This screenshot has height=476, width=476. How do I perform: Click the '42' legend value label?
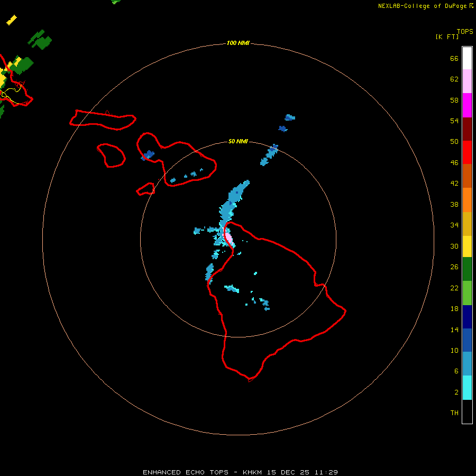pyautogui.click(x=454, y=183)
